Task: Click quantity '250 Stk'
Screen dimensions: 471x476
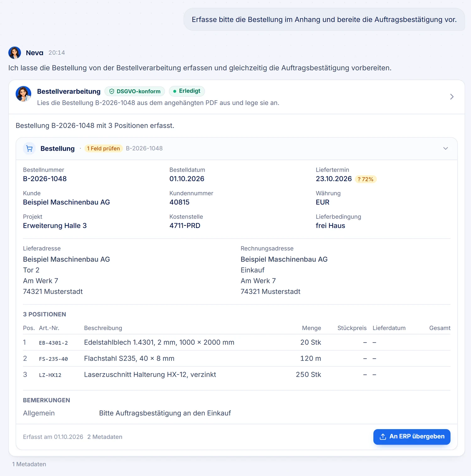Action: tap(308, 375)
